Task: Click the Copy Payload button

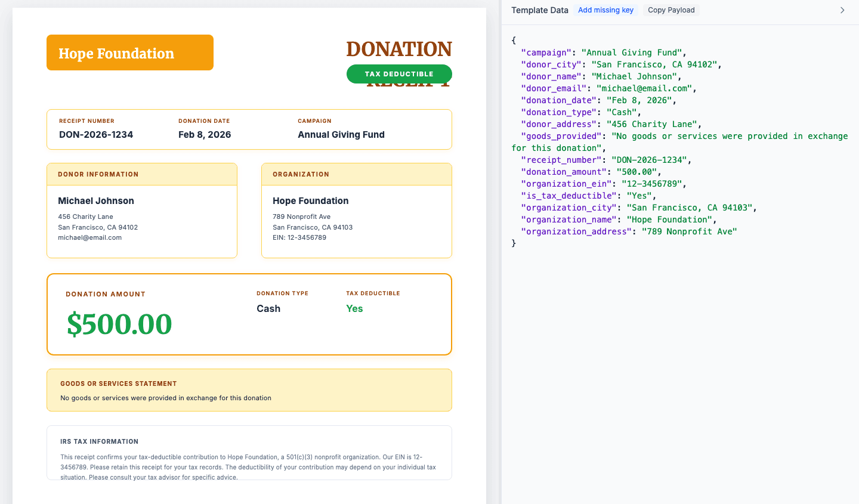Action: [x=670, y=10]
